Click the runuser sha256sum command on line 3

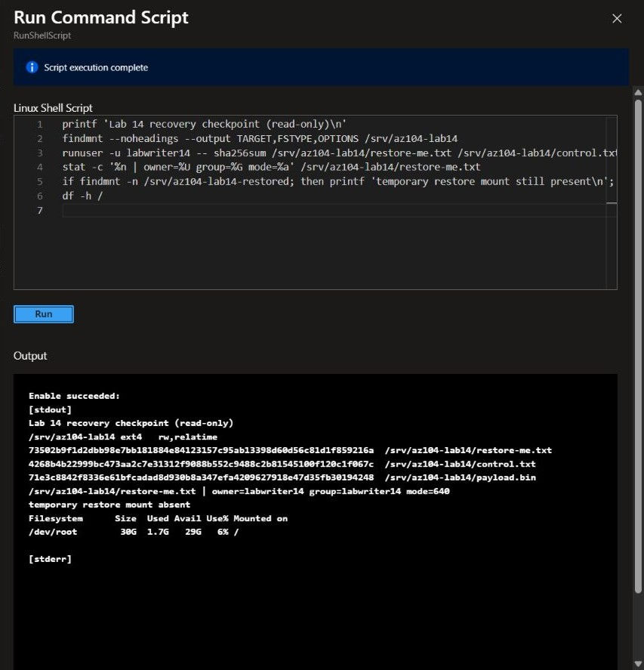tap(340, 153)
